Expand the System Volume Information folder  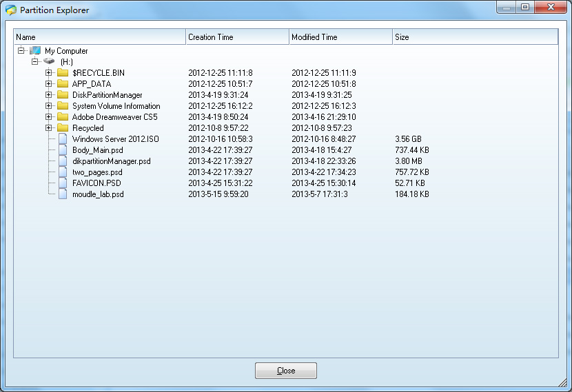tap(49, 106)
